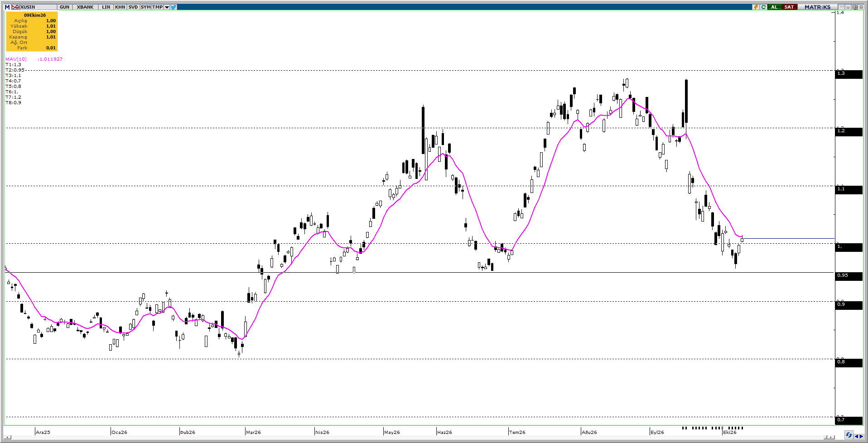Click the Twitter bird icon
Image resolution: width=868 pixels, height=443 pixels.
(x=174, y=7)
